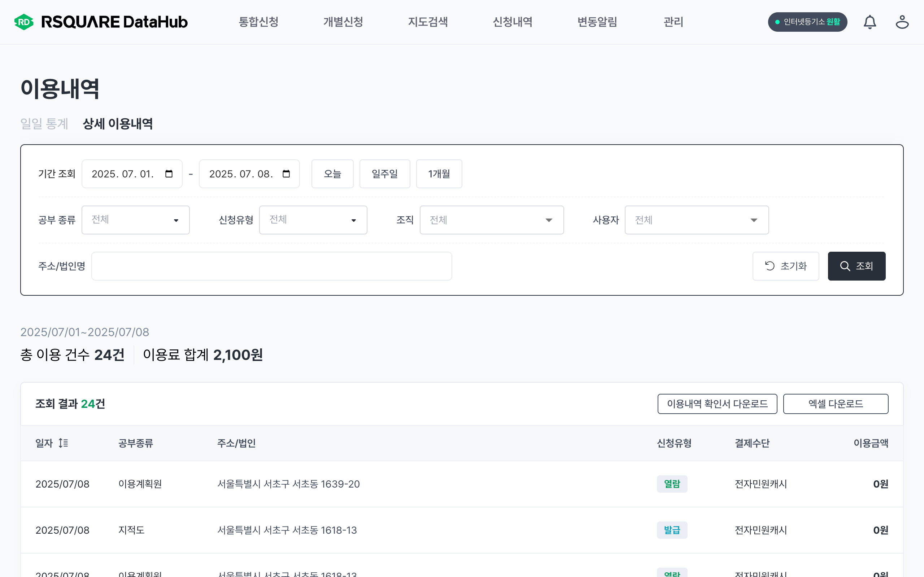Switch to the 일일 통계 tab

pos(44,124)
